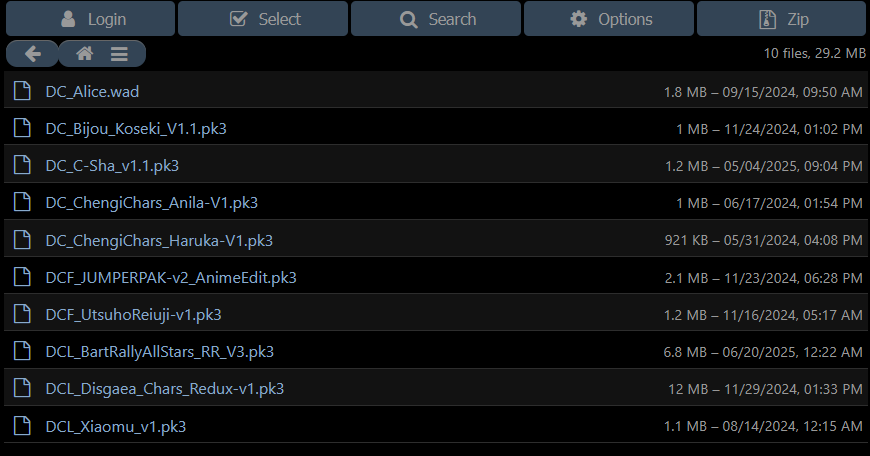This screenshot has height=456, width=870.
Task: Open the hamburger list menu icon
Action: point(119,54)
